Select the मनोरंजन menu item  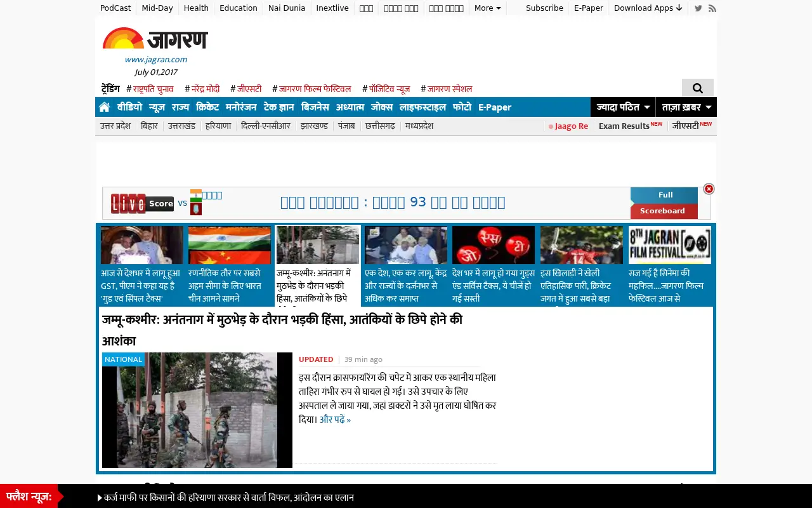tap(241, 107)
